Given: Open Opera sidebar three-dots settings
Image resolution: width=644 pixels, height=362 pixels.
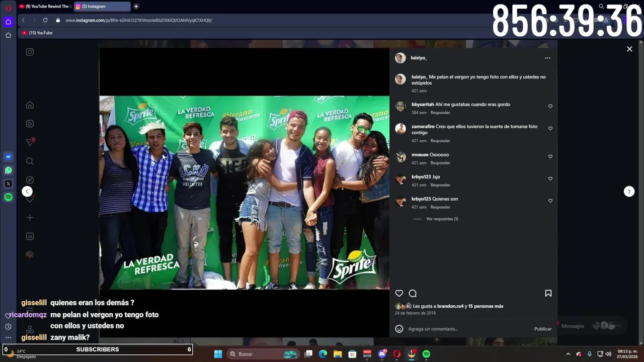Looking at the screenshot, I should (8, 338).
